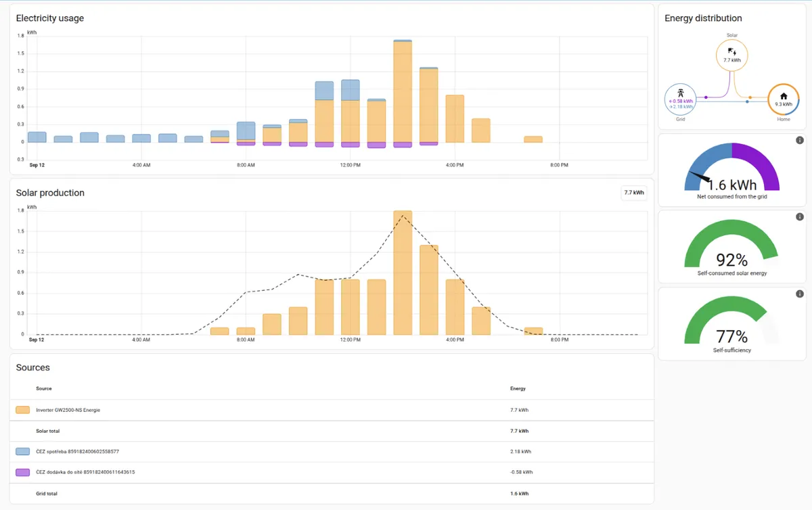Open info icon on Self-consumed solar energy card
812x510 pixels.
(x=800, y=217)
